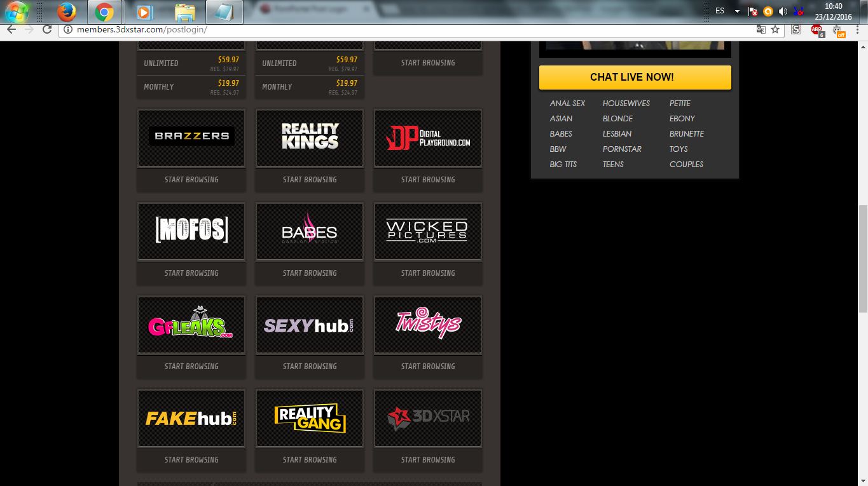This screenshot has height=486, width=868.
Task: Click Start Browsing under the 3DXSTAR tile
Action: click(428, 460)
